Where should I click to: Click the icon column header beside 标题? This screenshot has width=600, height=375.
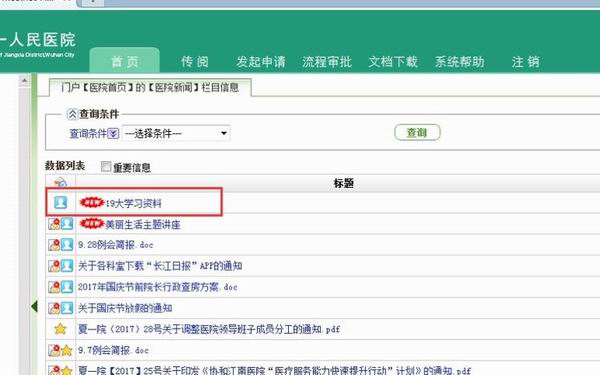(x=60, y=183)
